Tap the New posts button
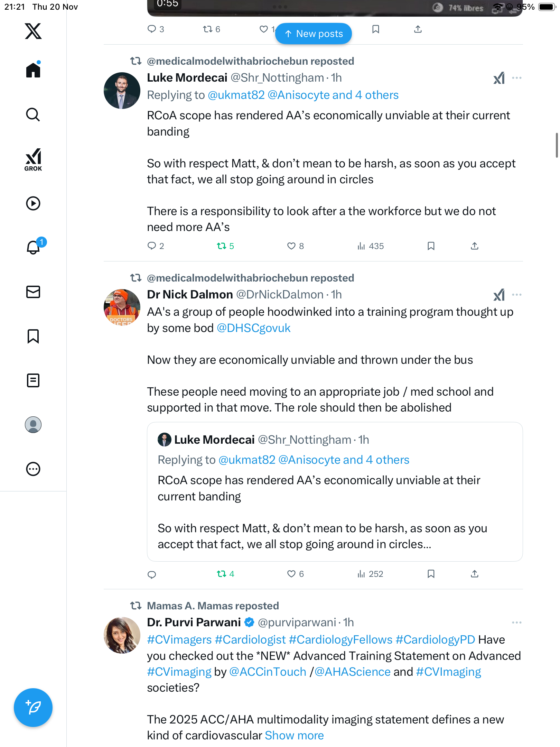This screenshot has height=747, width=560. point(314,34)
